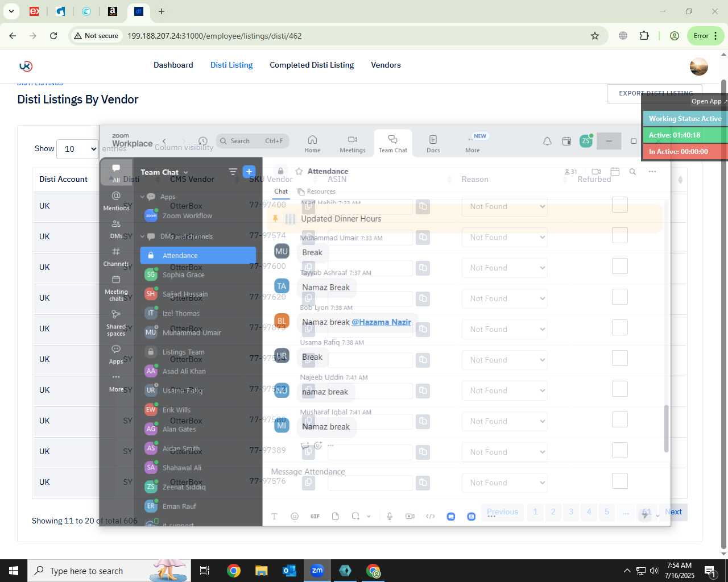Open Reason dropdown for SKU 77-97574
Viewport: 728px width, 582px height.
[505, 237]
